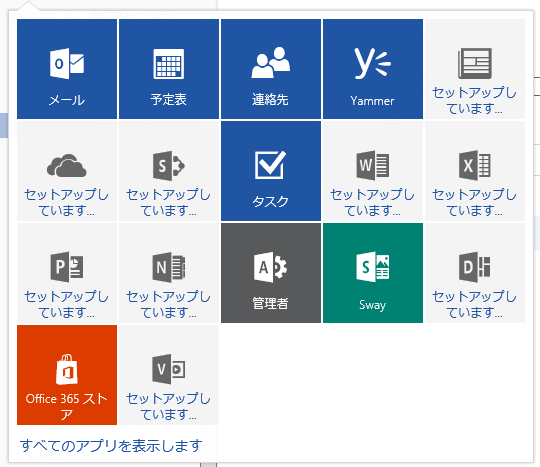Image resolution: width=540 pixels, height=467 pixels.
Task: Open the 管理者 admin tile
Action: pyautogui.click(x=271, y=273)
